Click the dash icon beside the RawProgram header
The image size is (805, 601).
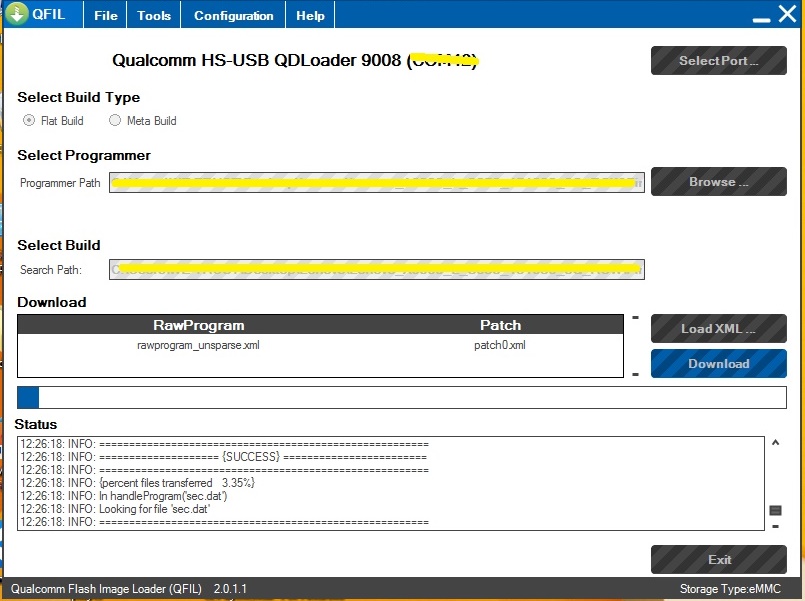(x=635, y=319)
